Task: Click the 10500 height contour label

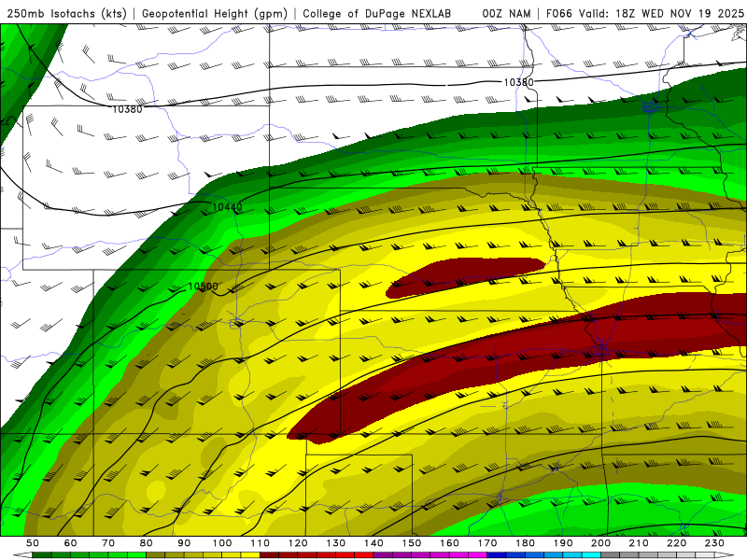Action: click(203, 287)
